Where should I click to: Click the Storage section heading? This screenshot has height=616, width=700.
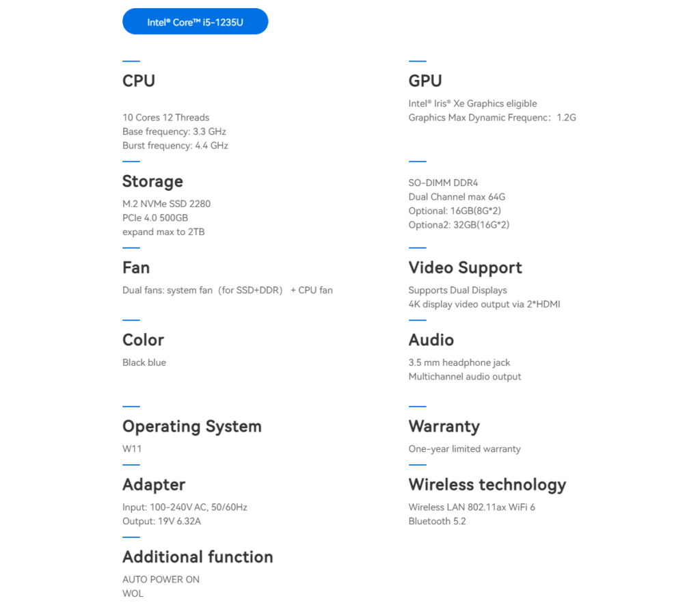(152, 181)
